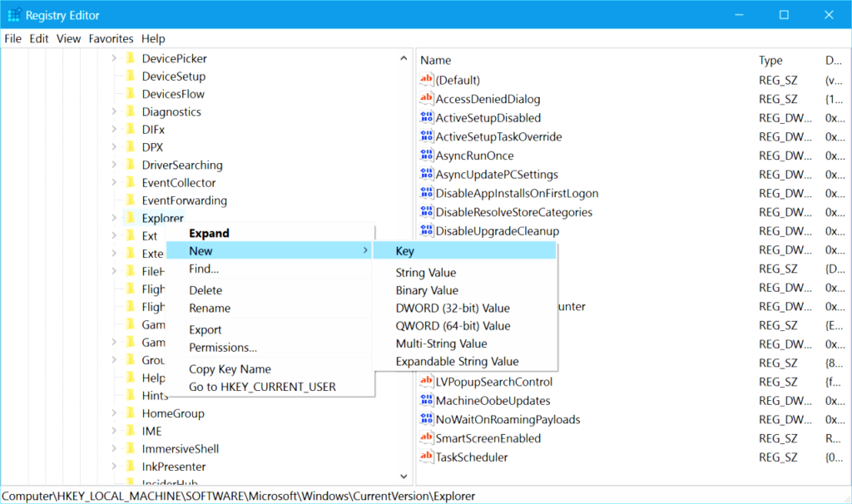
Task: Select the EventForwarding tree item
Action: (x=184, y=200)
